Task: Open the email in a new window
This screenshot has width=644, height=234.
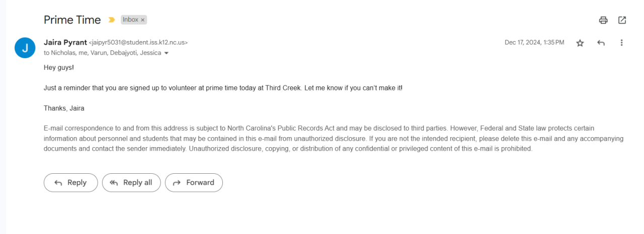Action: (622, 20)
